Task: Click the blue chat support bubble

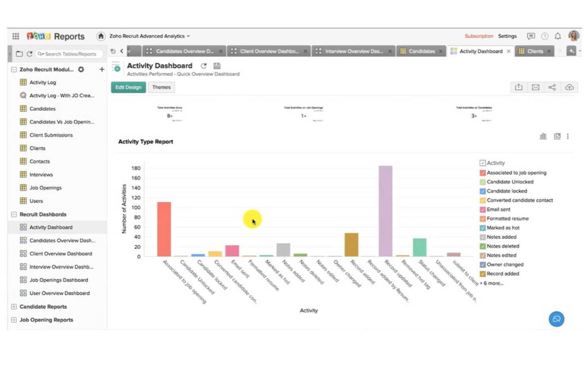Action: tap(556, 319)
